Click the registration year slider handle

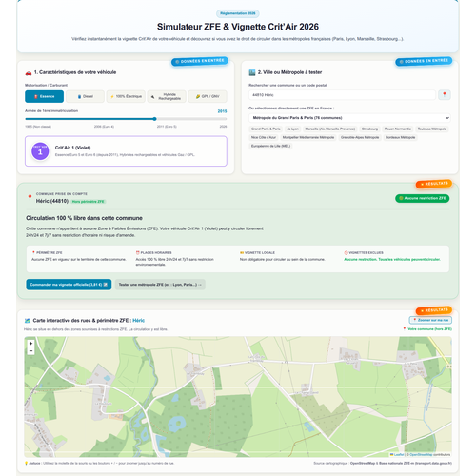click(x=154, y=119)
